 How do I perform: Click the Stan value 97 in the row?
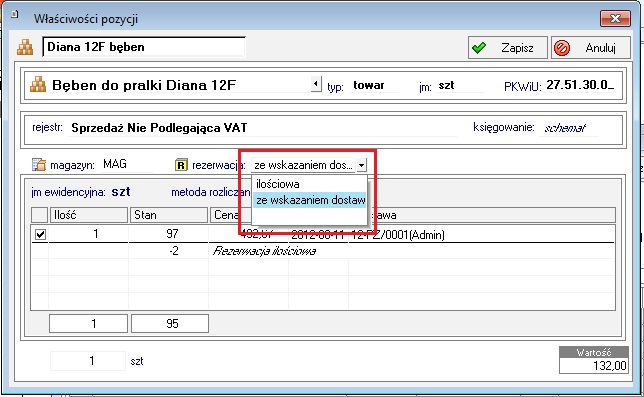point(172,234)
